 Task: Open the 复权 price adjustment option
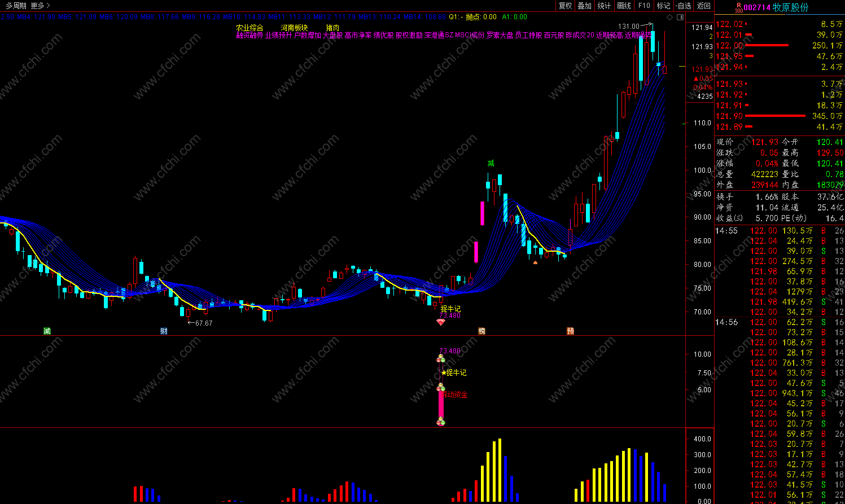[565, 6]
